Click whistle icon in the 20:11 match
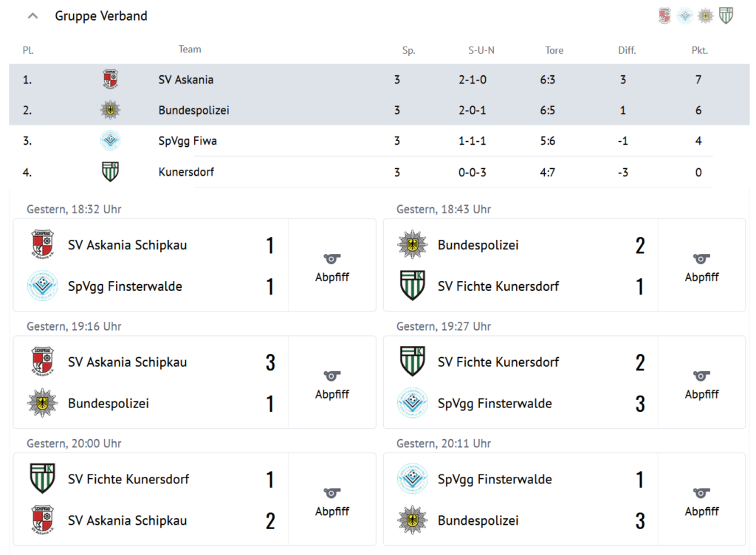The width and height of the screenshot is (756, 555). 701,493
